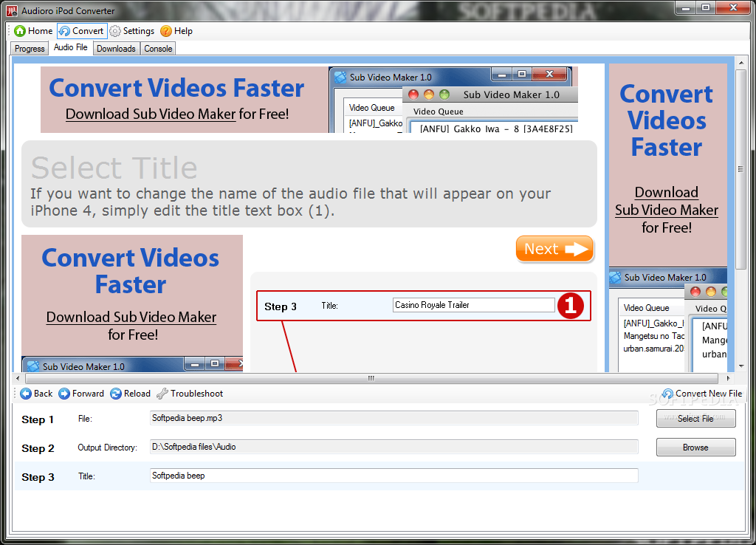Click Convert New File
The width and height of the screenshot is (756, 545).
pyautogui.click(x=702, y=394)
